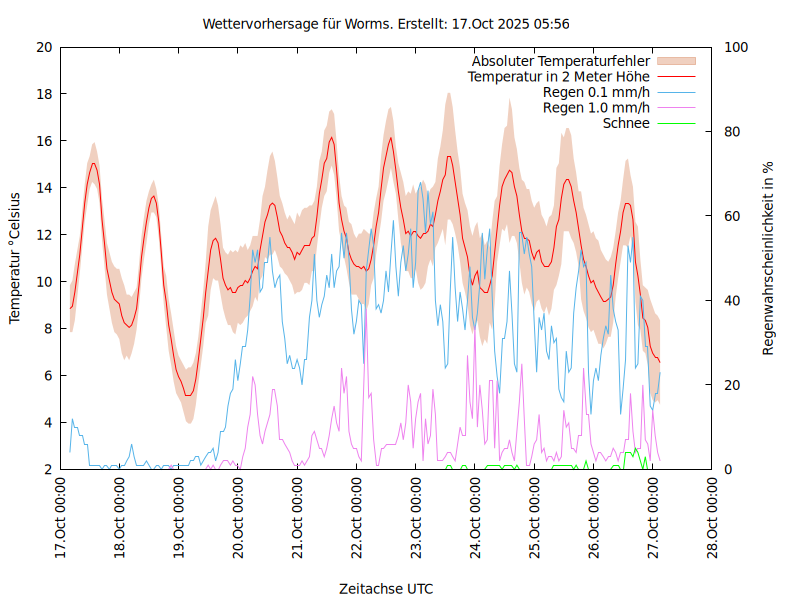
Task: Click the '10' tick on the temperature axis
Action: pos(43,282)
